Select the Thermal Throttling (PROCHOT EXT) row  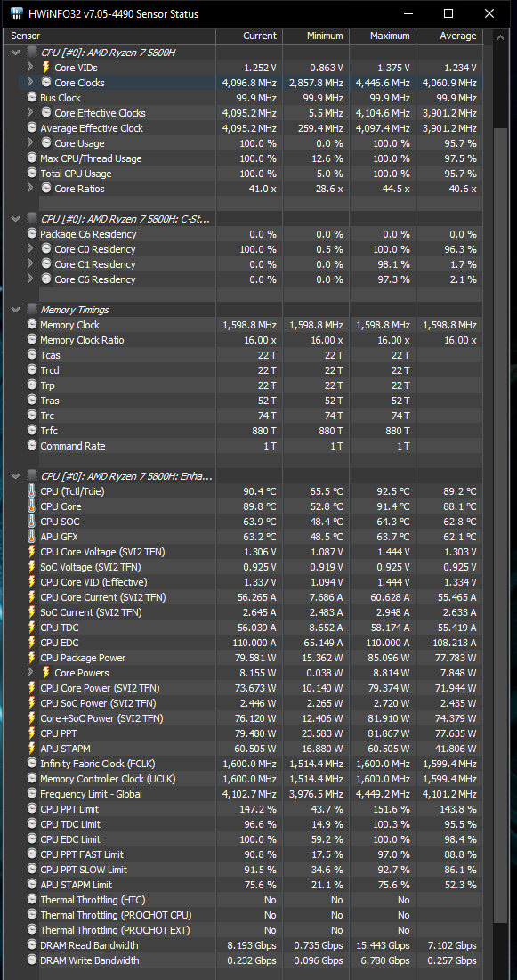[244, 930]
